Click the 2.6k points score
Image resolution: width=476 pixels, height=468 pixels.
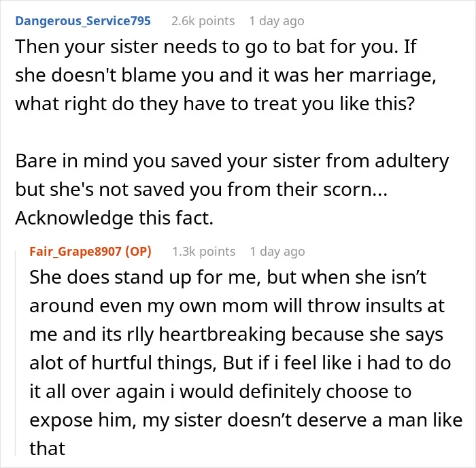[203, 21]
